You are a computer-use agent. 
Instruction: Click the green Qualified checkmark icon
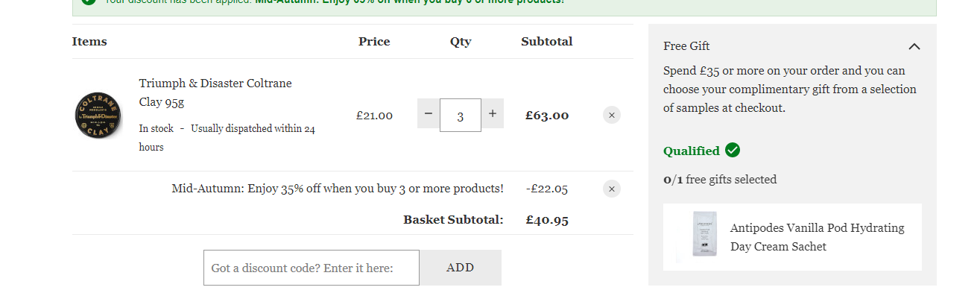pos(733,151)
